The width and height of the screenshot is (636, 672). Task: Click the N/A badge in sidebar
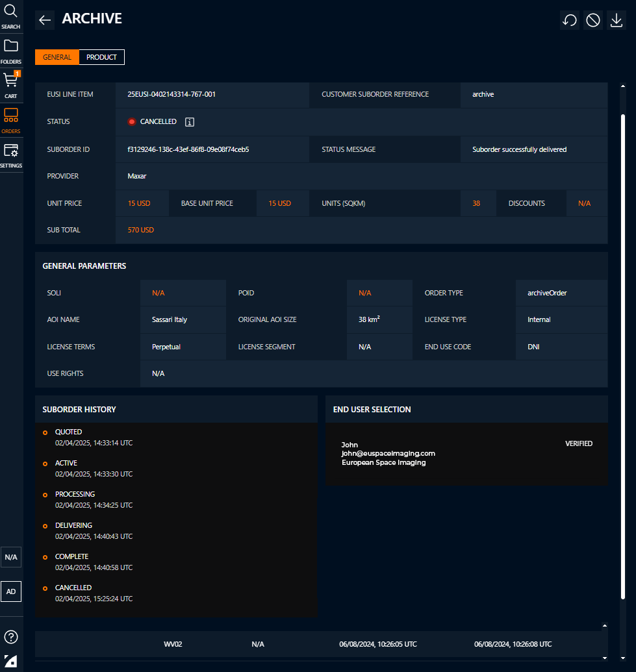(x=11, y=557)
